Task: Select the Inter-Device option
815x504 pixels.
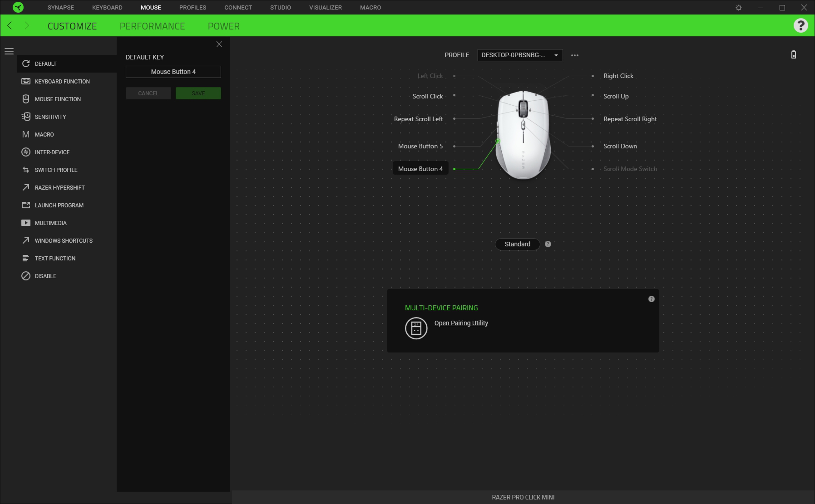Action: coord(52,152)
